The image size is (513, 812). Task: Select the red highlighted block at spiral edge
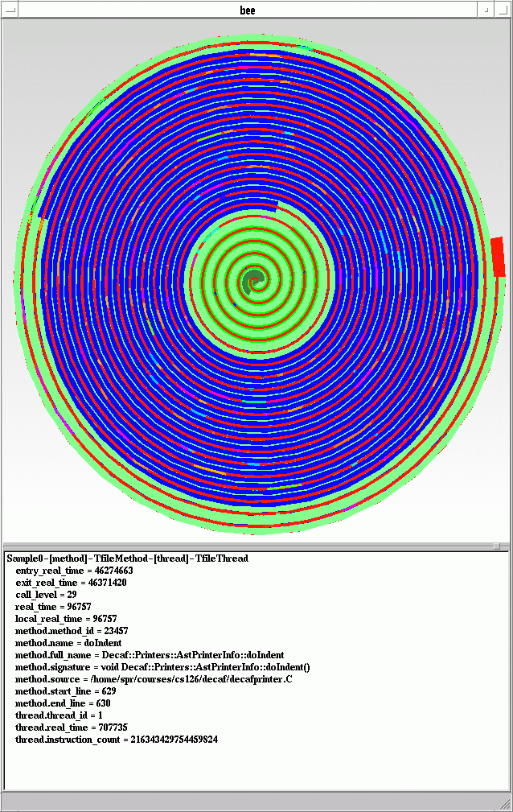click(x=498, y=257)
